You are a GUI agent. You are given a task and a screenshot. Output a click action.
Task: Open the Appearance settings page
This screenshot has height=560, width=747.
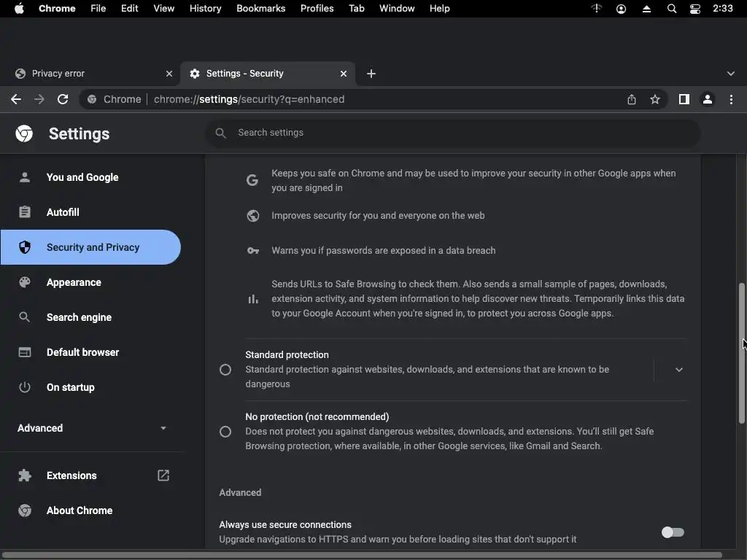pyautogui.click(x=74, y=282)
